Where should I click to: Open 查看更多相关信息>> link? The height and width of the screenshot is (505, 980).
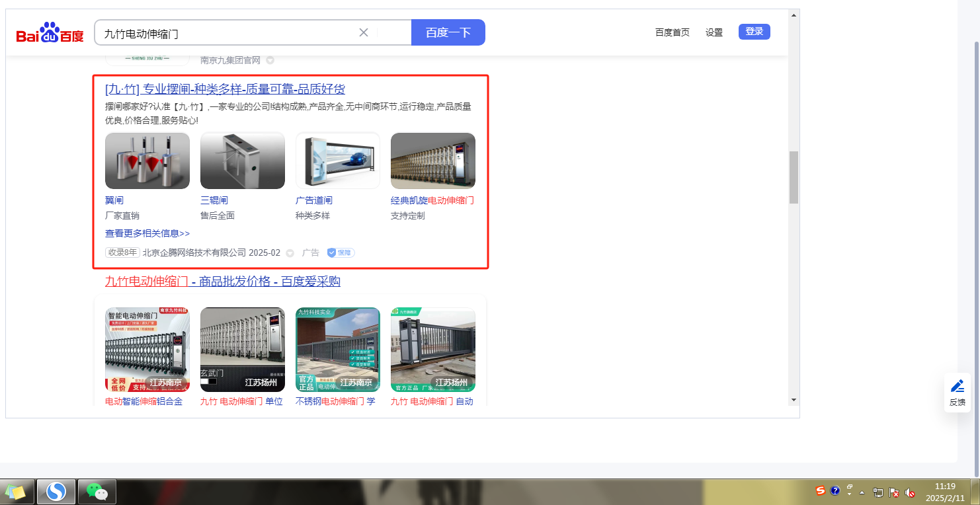147,233
